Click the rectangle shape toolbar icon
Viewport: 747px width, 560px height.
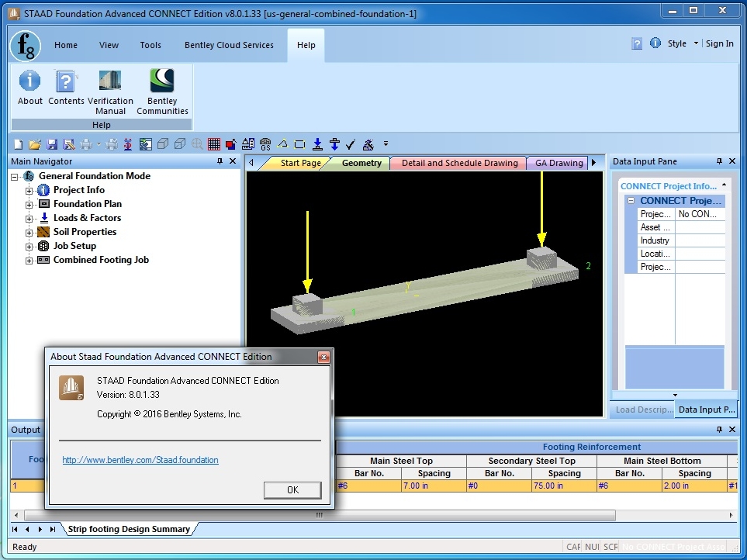point(299,143)
